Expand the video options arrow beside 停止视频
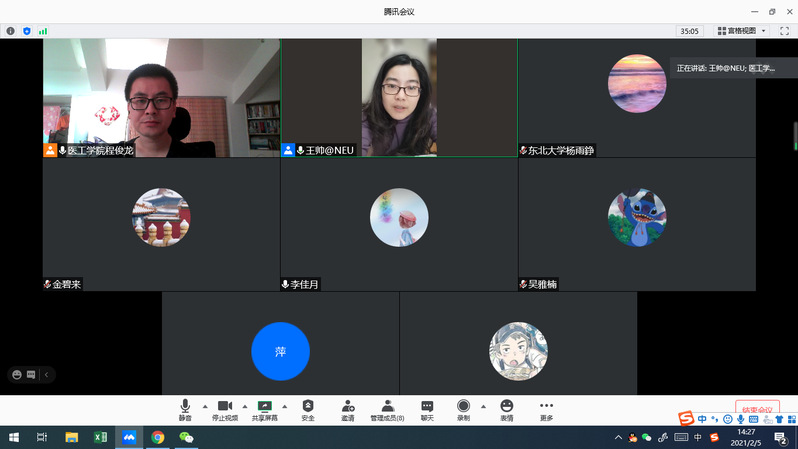 coord(245,406)
